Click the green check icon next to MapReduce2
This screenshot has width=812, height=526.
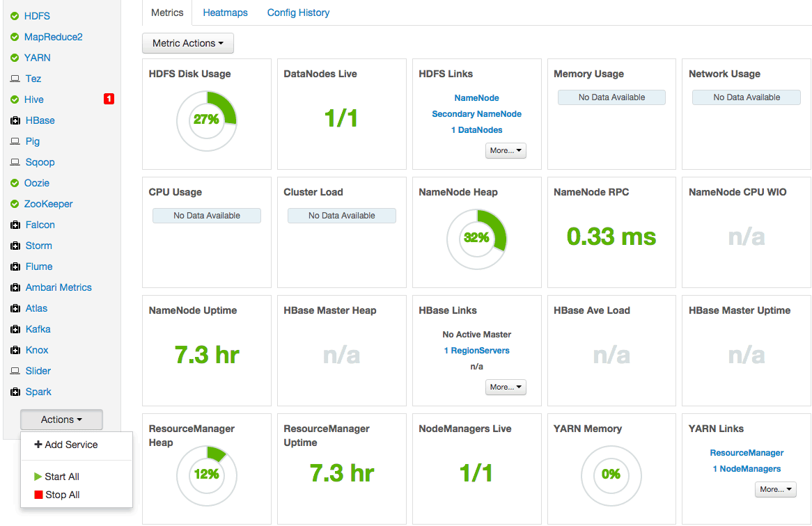(x=15, y=37)
